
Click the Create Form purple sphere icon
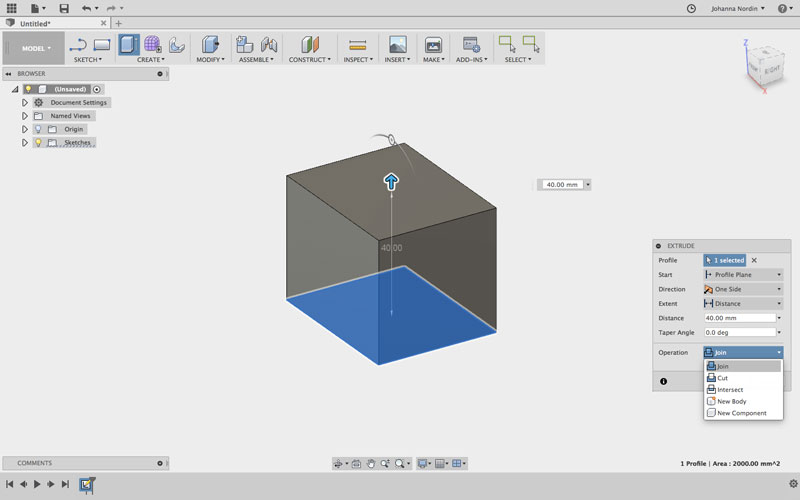click(153, 45)
